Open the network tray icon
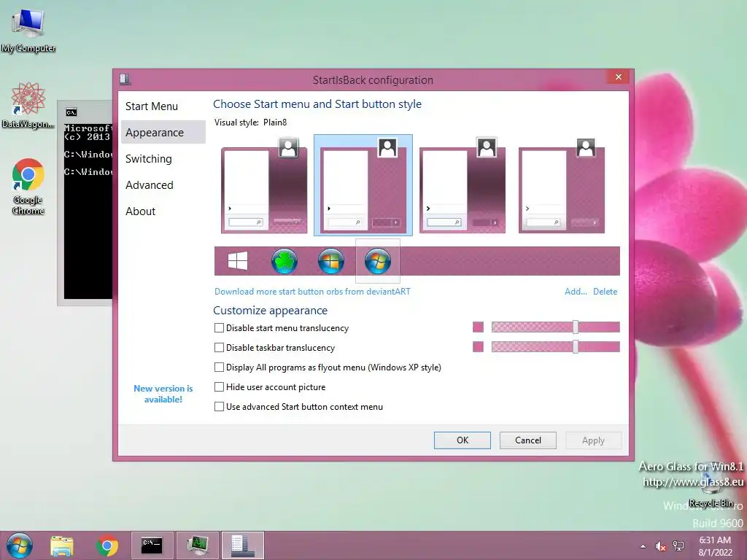This screenshot has width=747, height=560. pyautogui.click(x=678, y=546)
